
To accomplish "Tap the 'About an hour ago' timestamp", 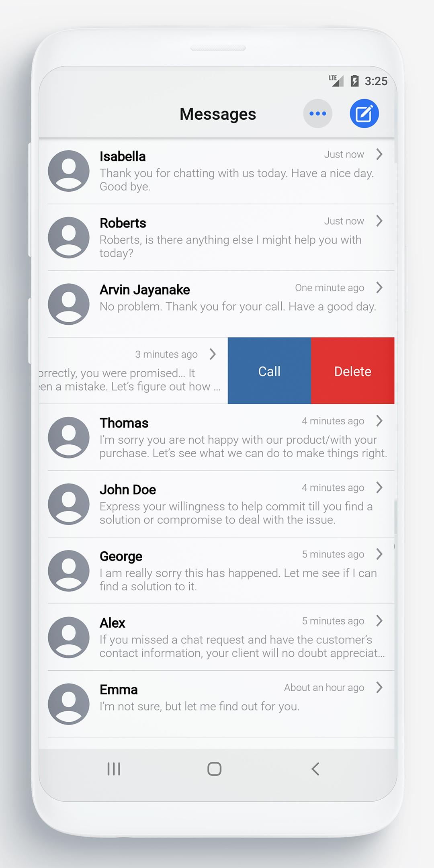I will (x=324, y=688).
